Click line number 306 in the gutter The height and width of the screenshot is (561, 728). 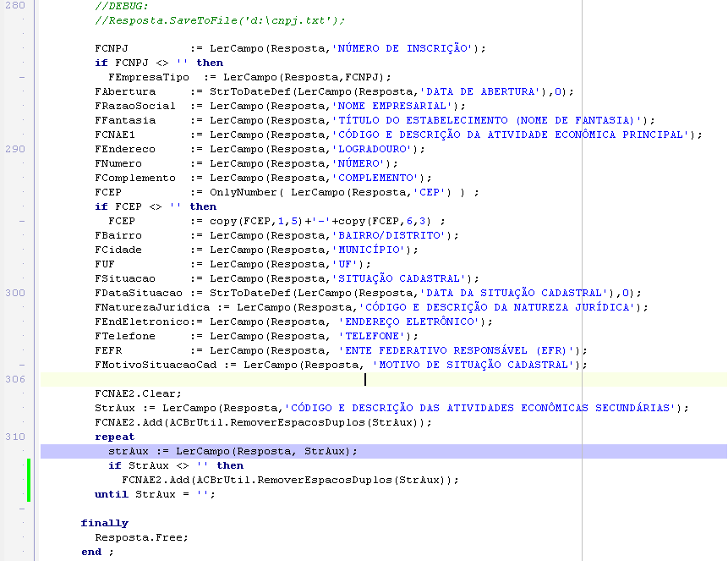click(x=15, y=379)
